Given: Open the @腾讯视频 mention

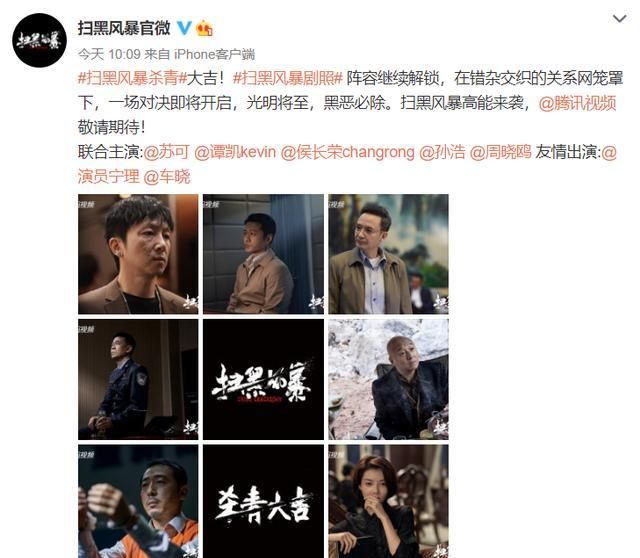Looking at the screenshot, I should [577, 103].
